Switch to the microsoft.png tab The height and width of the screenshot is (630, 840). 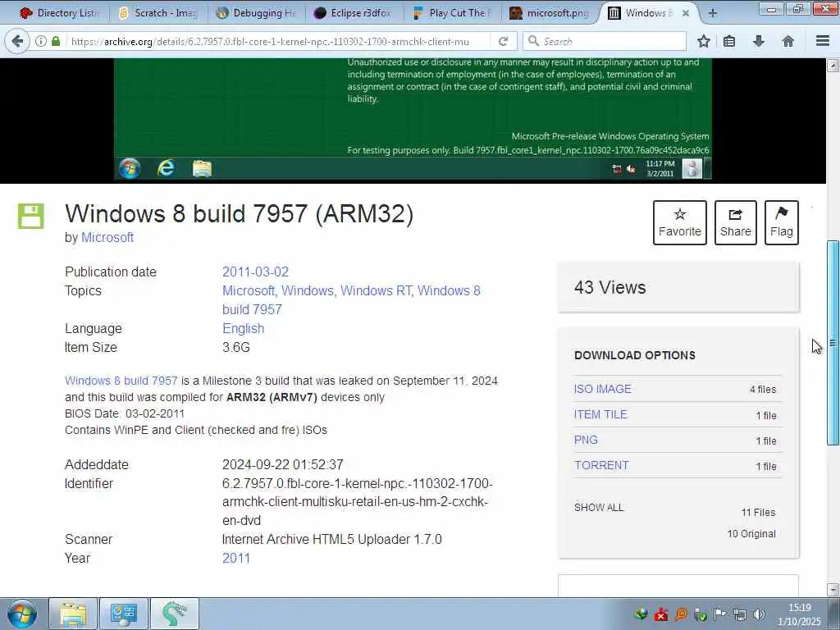550,13
